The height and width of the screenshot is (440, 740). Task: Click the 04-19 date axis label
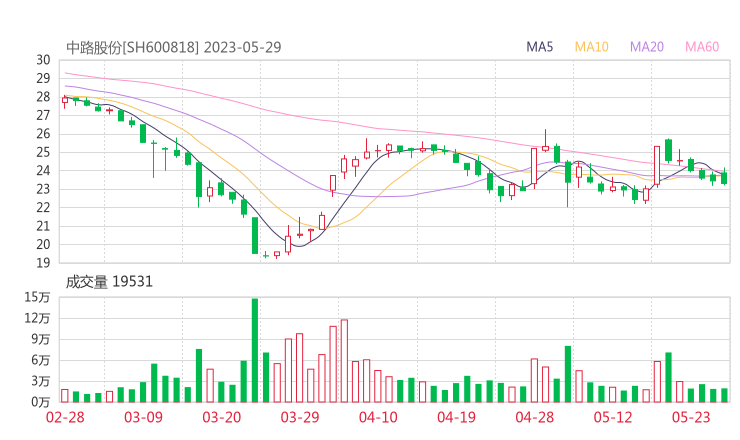[456, 417]
